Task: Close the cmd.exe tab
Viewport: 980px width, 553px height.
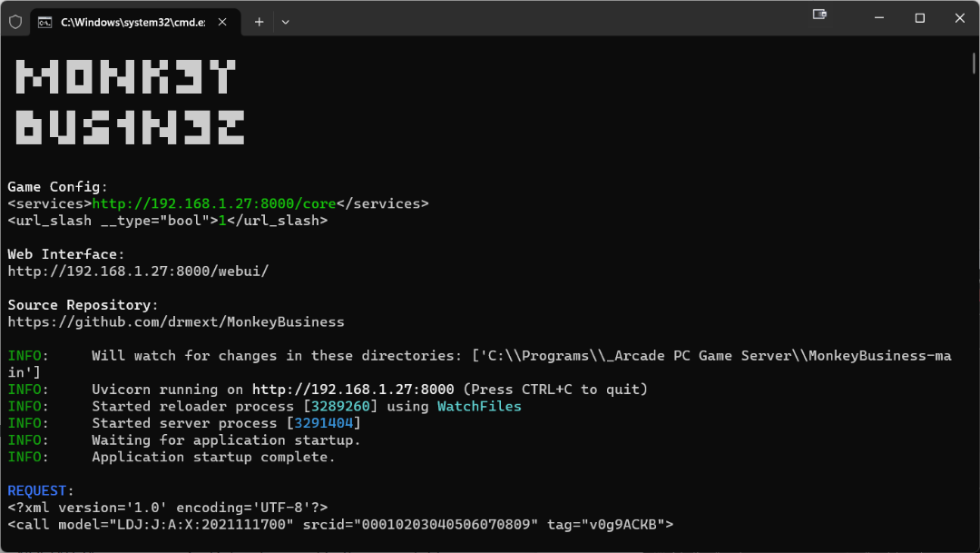Action: 222,22
